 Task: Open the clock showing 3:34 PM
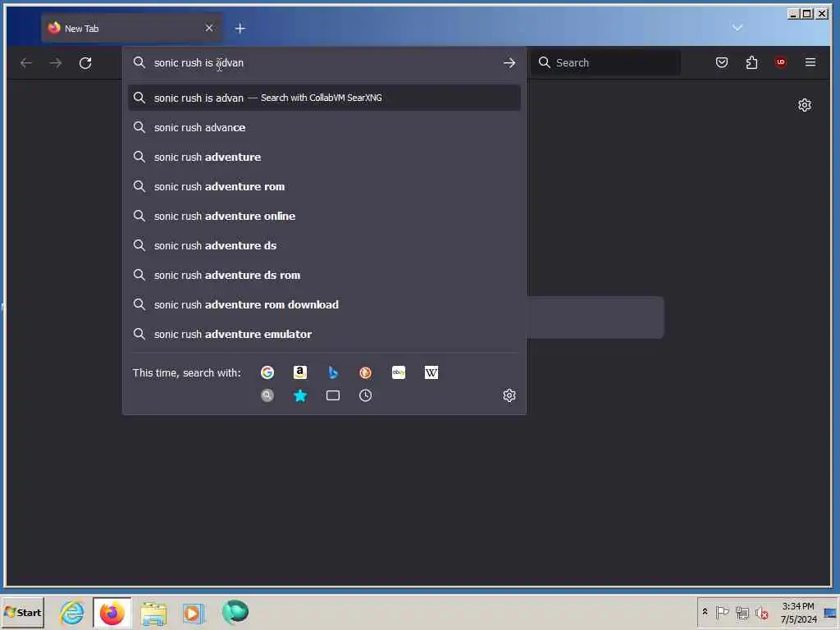(x=798, y=612)
